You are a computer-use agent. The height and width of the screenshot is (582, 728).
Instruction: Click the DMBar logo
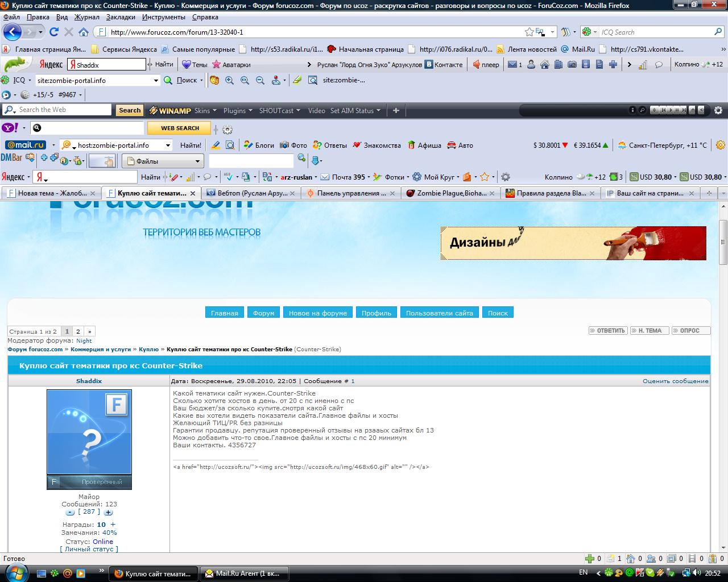(x=11, y=157)
